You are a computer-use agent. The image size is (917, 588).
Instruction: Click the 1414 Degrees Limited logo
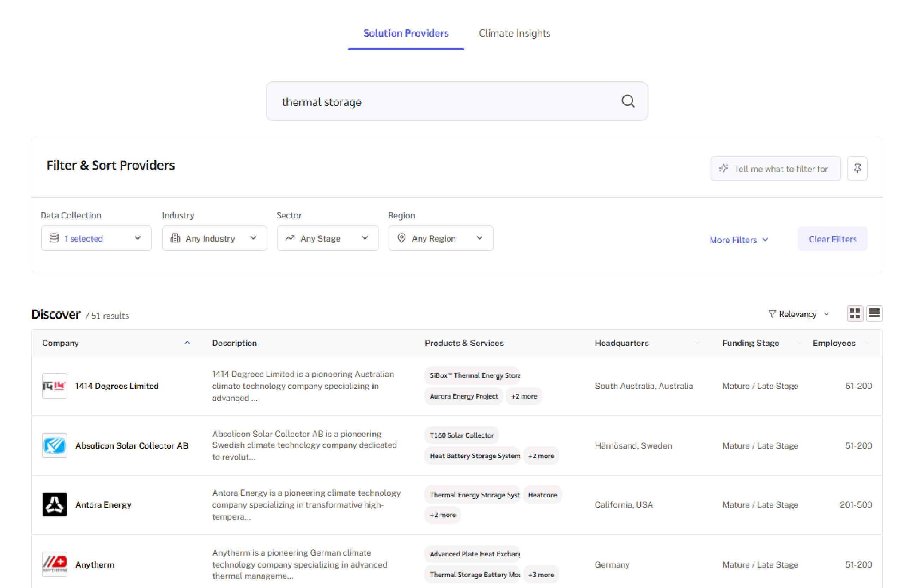tap(55, 386)
